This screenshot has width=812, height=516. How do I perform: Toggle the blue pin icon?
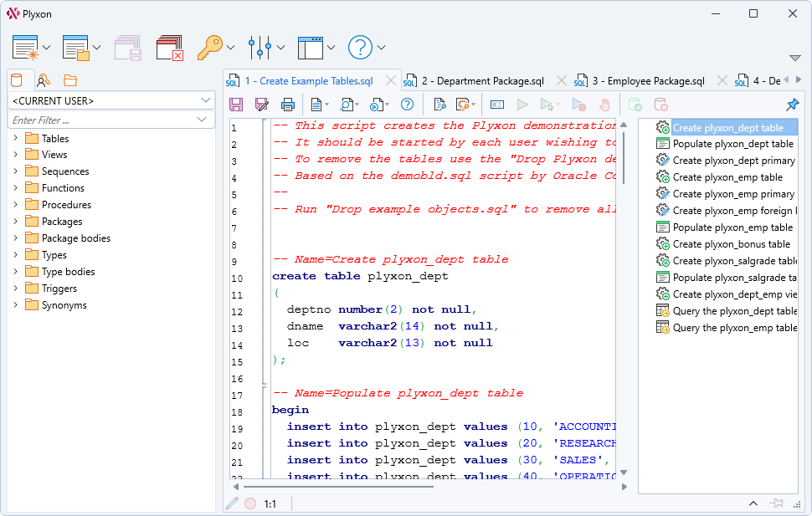792,105
